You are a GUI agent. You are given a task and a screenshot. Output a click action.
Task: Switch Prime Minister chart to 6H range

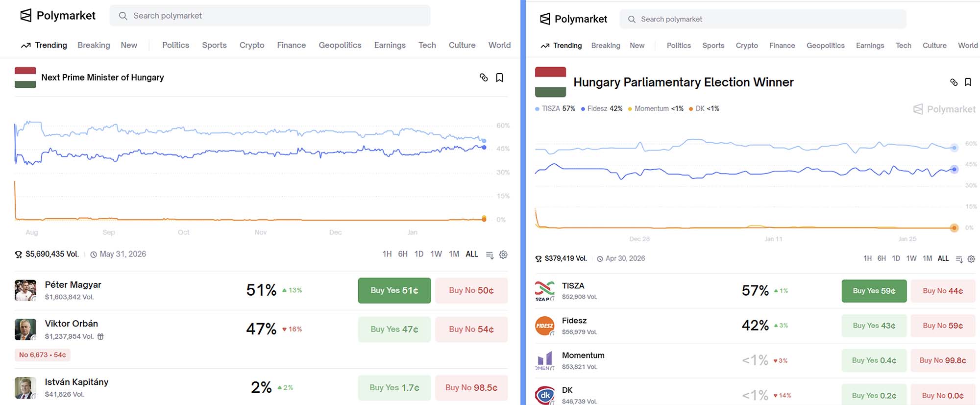pyautogui.click(x=403, y=254)
